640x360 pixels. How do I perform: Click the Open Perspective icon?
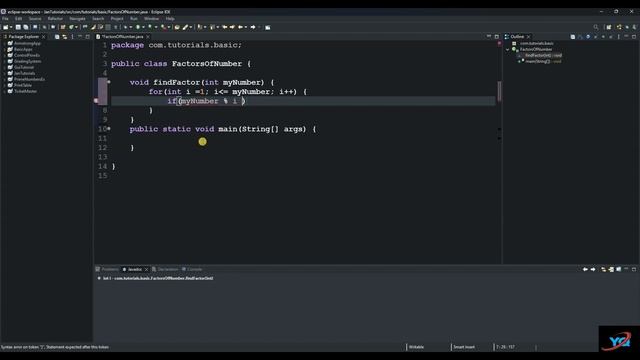tap(609, 27)
